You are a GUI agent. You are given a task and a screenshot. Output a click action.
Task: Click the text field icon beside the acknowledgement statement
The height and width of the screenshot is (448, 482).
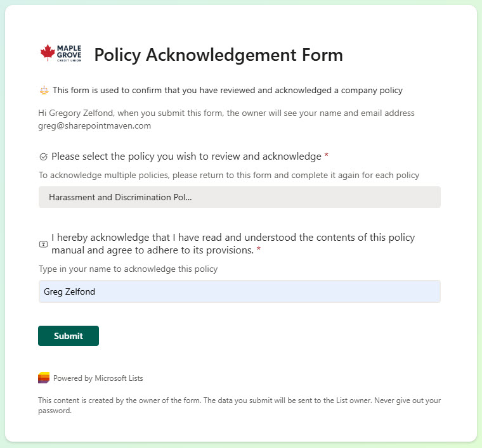pyautogui.click(x=43, y=244)
